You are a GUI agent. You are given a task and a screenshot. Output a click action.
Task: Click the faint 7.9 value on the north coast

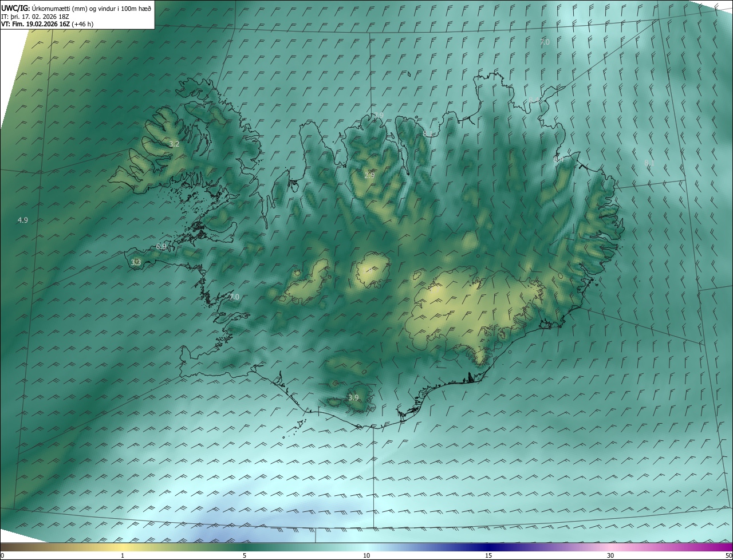(x=379, y=116)
